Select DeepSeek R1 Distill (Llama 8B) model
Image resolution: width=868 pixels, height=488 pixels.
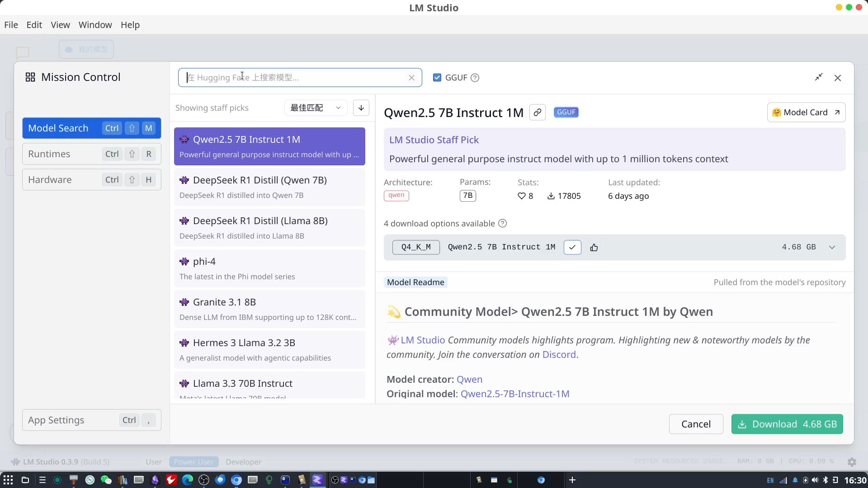[x=269, y=228]
